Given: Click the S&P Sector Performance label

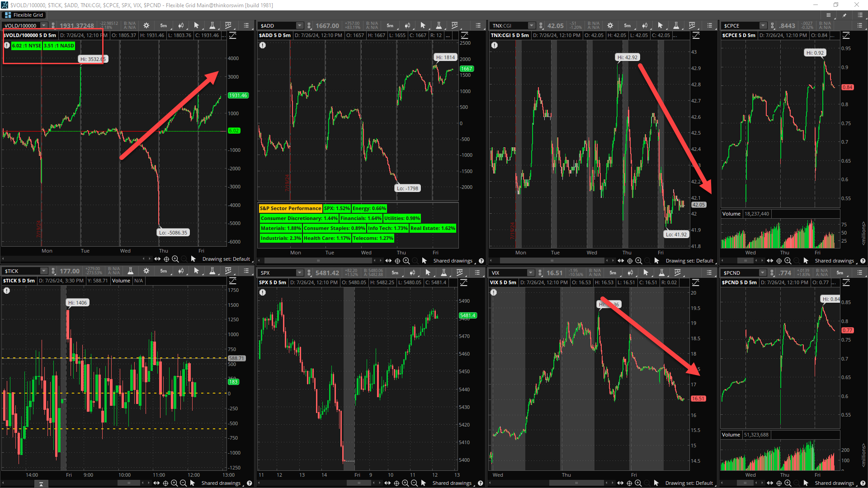Looking at the screenshot, I should click(x=290, y=208).
